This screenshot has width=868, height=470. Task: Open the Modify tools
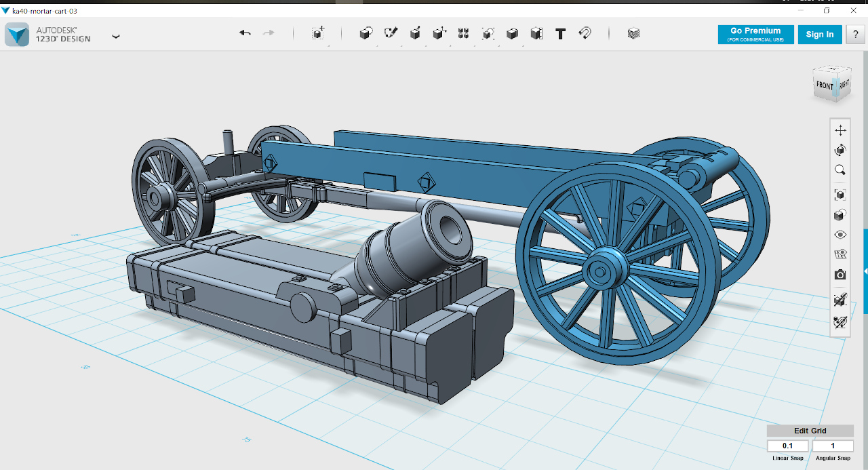coord(439,33)
